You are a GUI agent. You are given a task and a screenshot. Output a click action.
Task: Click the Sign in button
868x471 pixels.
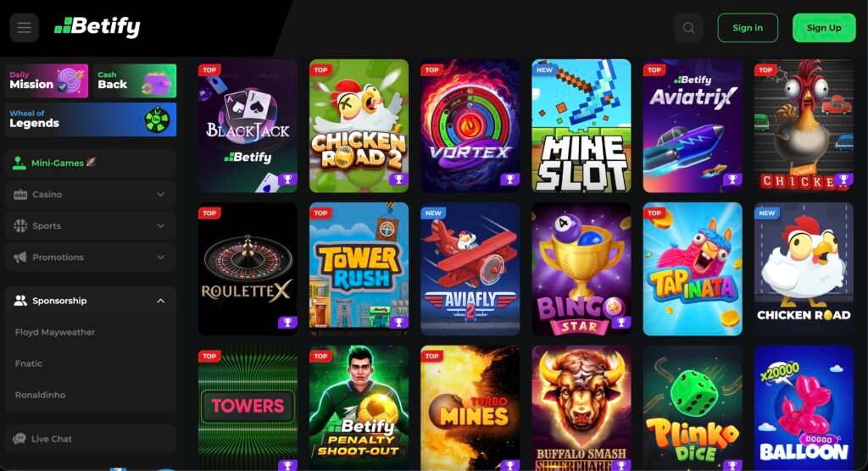coord(748,28)
